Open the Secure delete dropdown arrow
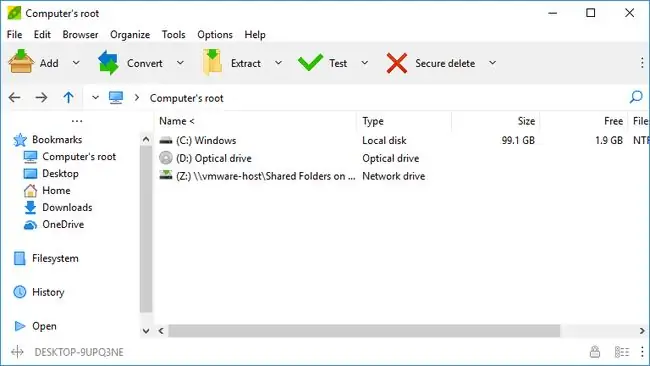The image size is (650, 366). [492, 63]
